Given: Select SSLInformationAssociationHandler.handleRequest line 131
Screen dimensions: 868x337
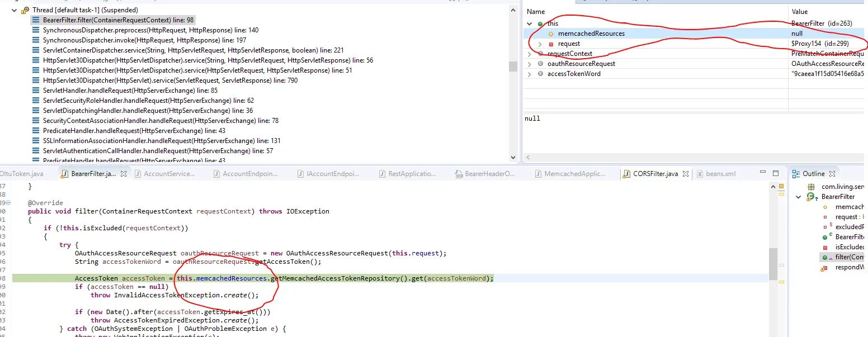Looking at the screenshot, I should (162, 141).
